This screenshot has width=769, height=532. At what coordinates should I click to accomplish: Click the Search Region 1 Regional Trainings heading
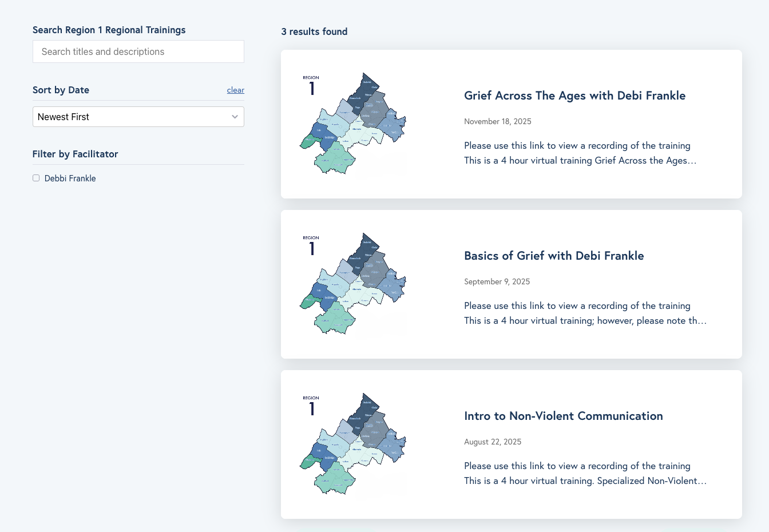pos(109,30)
